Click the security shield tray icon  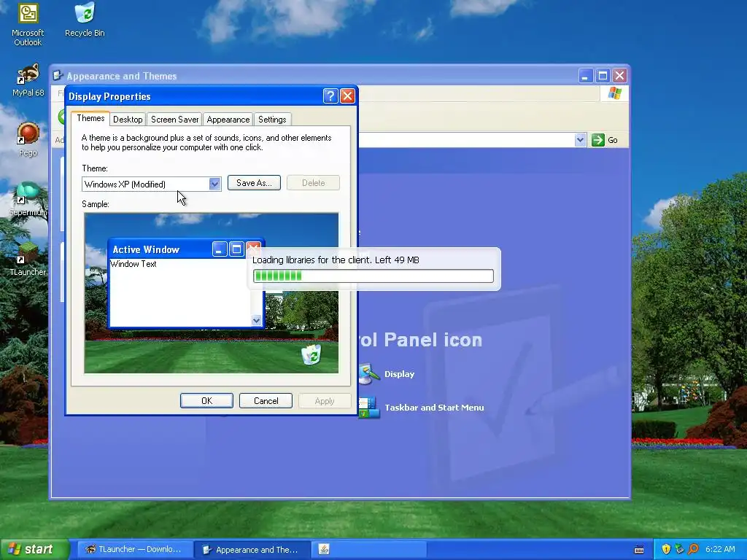pos(666,550)
